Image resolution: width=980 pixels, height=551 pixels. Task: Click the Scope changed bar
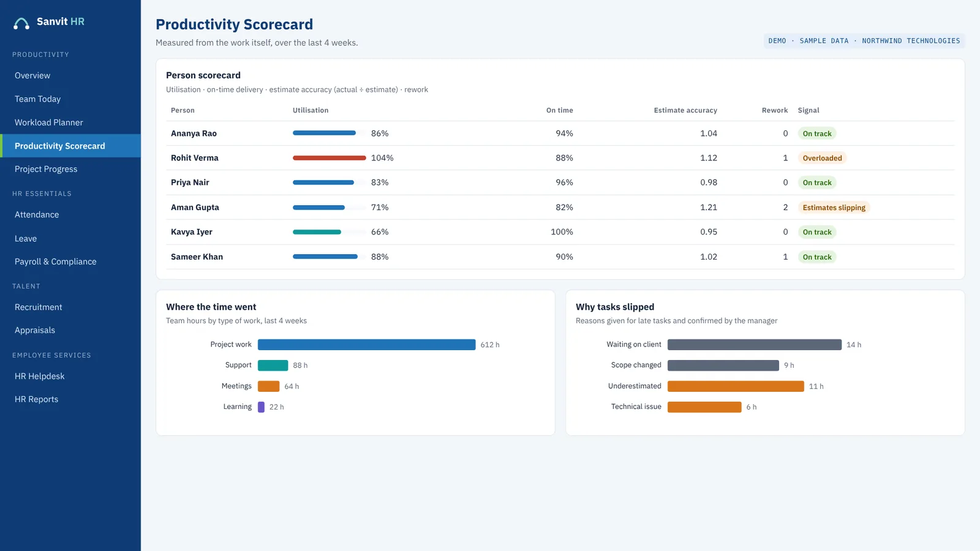click(x=723, y=365)
